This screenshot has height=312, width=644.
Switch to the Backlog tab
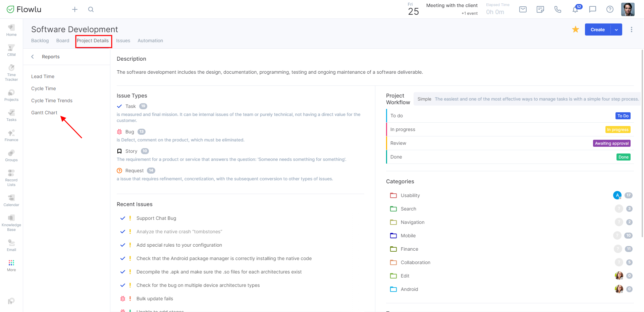(x=40, y=41)
